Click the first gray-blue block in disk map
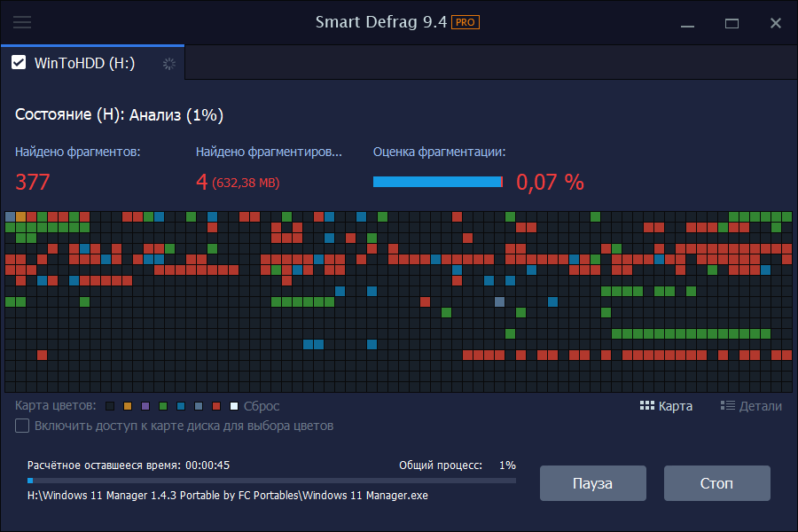The height and width of the screenshot is (532, 798). coord(10,217)
